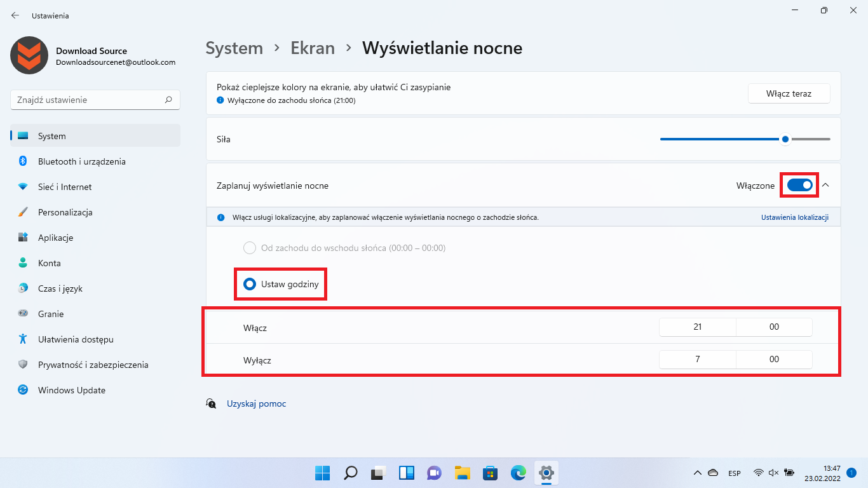Viewport: 868px width, 488px height.
Task: Go to Ekran in the breadcrumb
Action: click(313, 48)
